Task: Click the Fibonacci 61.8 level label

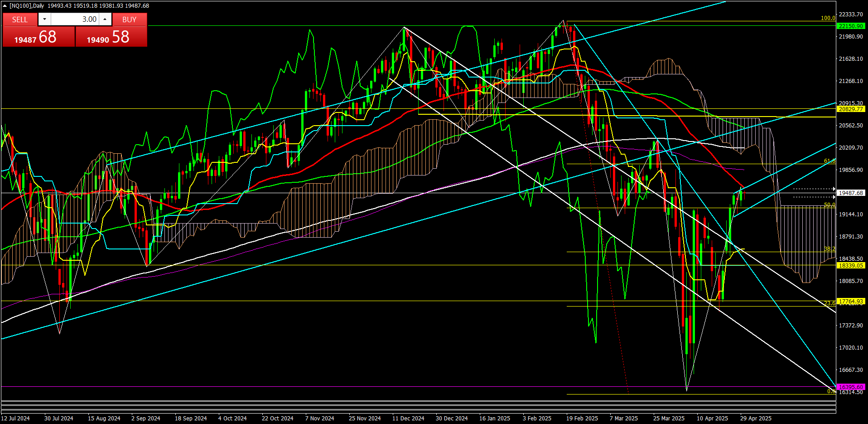Action: 829,161
